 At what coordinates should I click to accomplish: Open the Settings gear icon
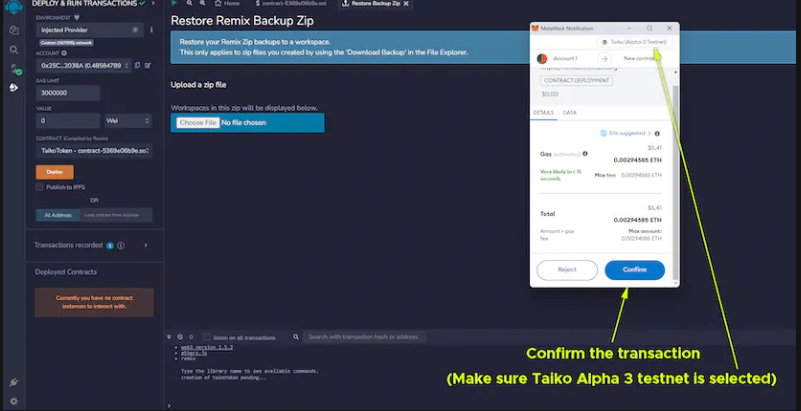[14, 401]
